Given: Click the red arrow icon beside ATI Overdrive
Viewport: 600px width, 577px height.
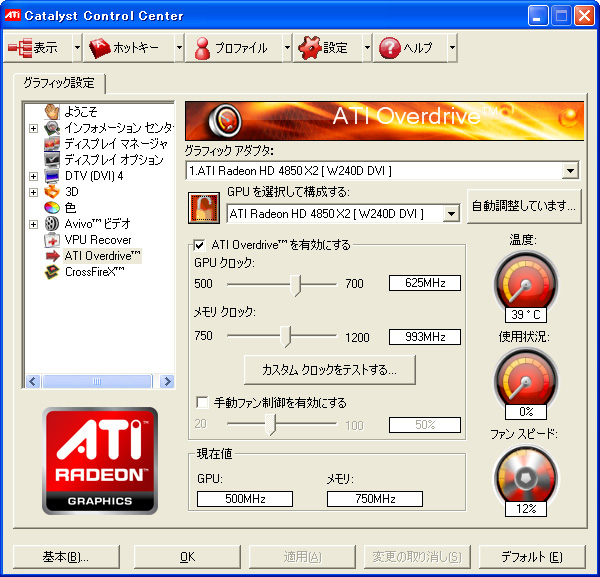Looking at the screenshot, I should 52,256.
